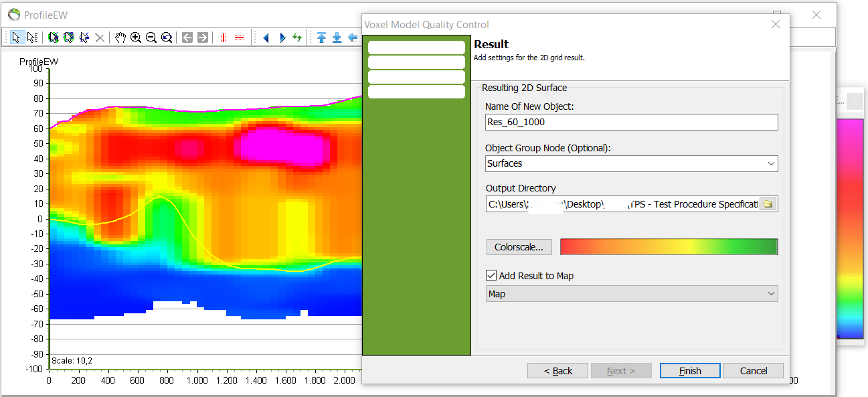Screen dimensions: 868x397
Task: Click the Res_60_1000 name input field
Action: 631,122
